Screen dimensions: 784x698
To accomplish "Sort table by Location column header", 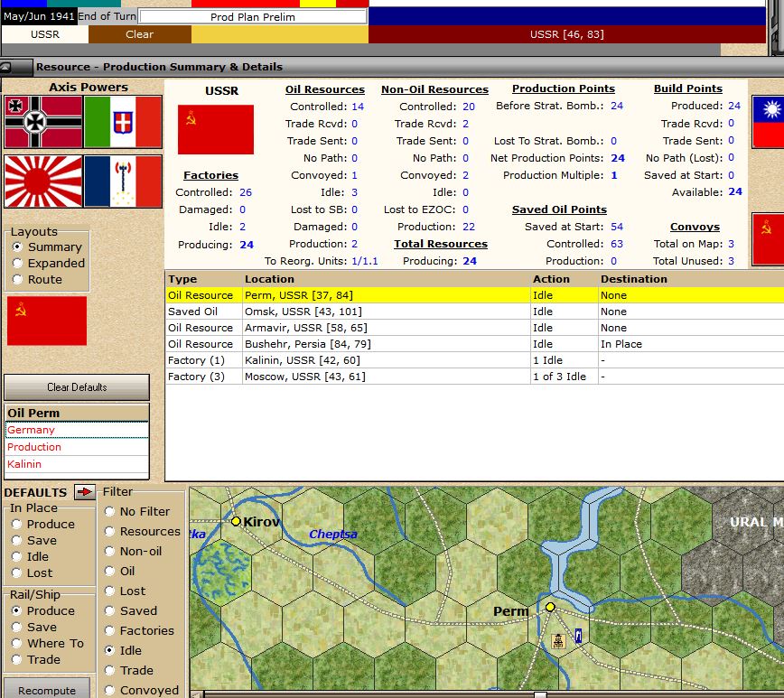I will [x=386, y=279].
